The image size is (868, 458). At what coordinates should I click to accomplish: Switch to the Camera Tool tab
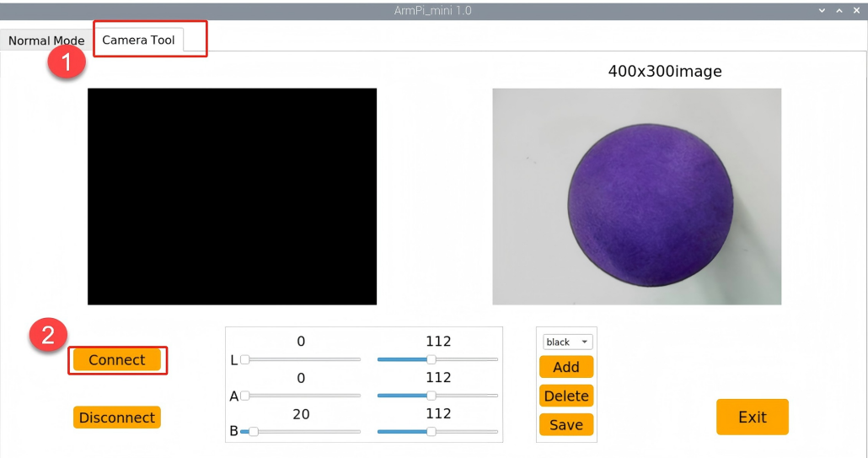pos(138,40)
